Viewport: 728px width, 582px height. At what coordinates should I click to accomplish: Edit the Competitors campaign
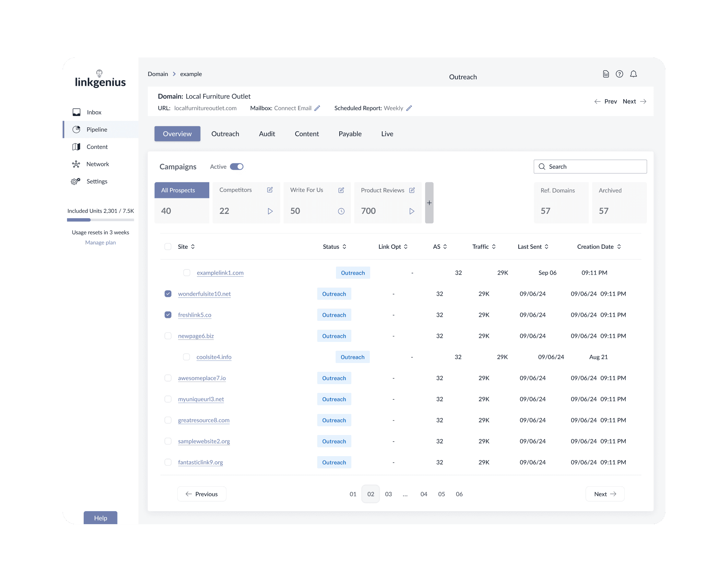tap(270, 190)
